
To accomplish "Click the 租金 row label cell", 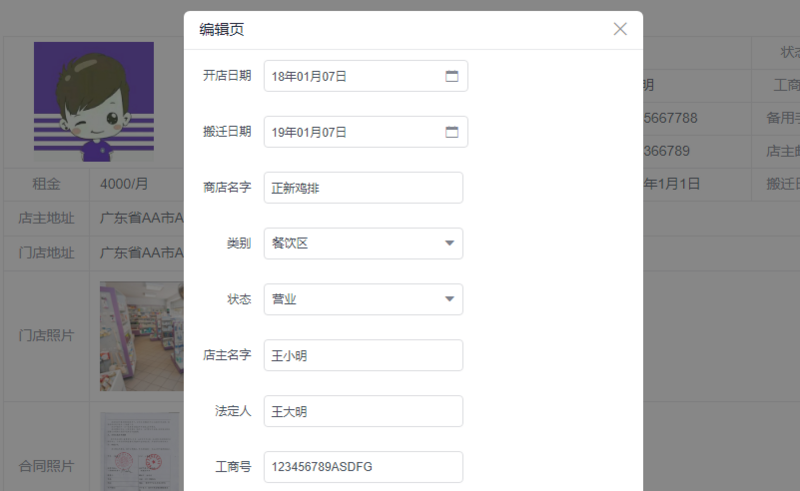I will click(x=47, y=184).
